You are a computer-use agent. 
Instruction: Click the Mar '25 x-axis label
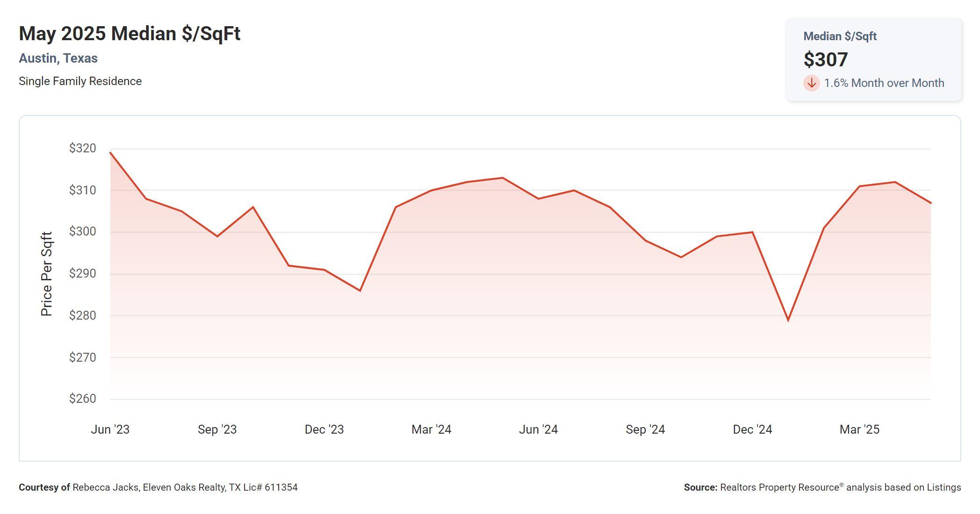[859, 429]
